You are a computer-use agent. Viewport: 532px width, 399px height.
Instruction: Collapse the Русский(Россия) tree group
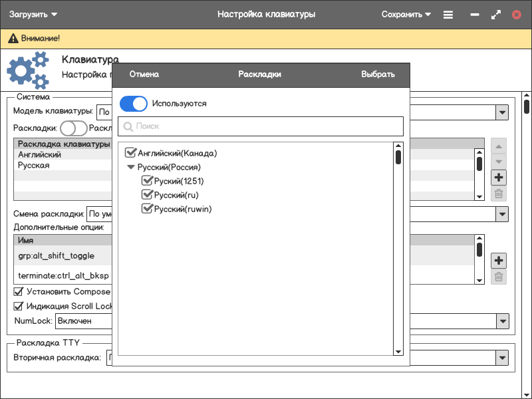[131, 168]
